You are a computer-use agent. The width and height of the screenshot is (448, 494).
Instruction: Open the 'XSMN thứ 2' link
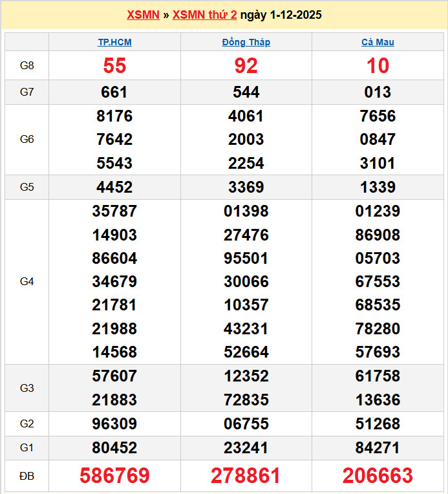point(204,15)
